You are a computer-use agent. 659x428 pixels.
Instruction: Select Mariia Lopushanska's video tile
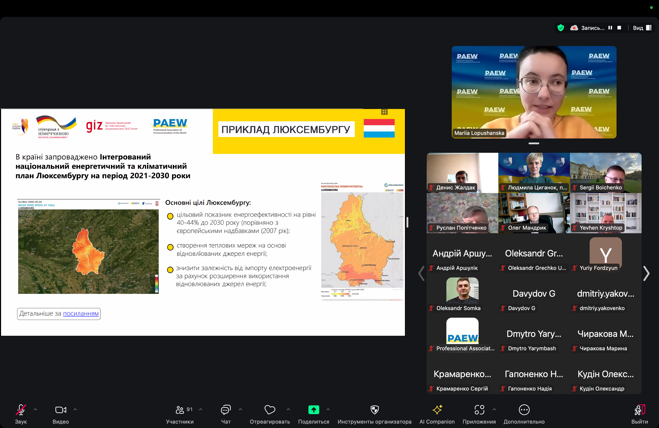coord(534,92)
